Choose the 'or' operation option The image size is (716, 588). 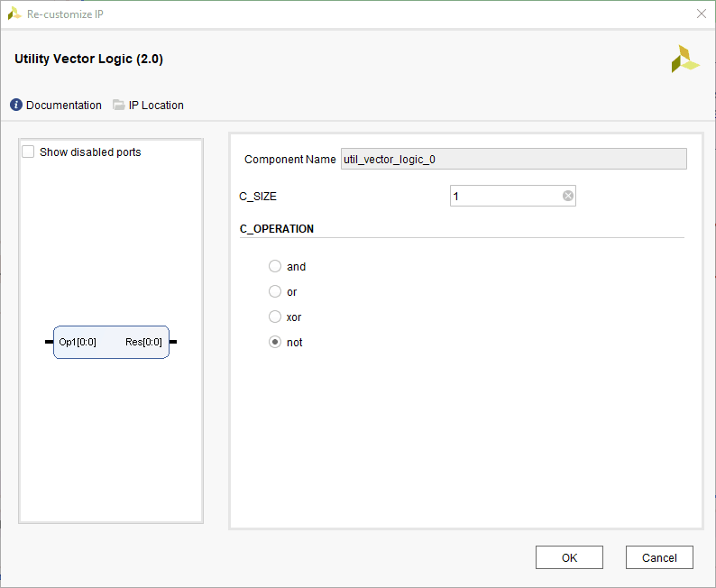coord(275,292)
